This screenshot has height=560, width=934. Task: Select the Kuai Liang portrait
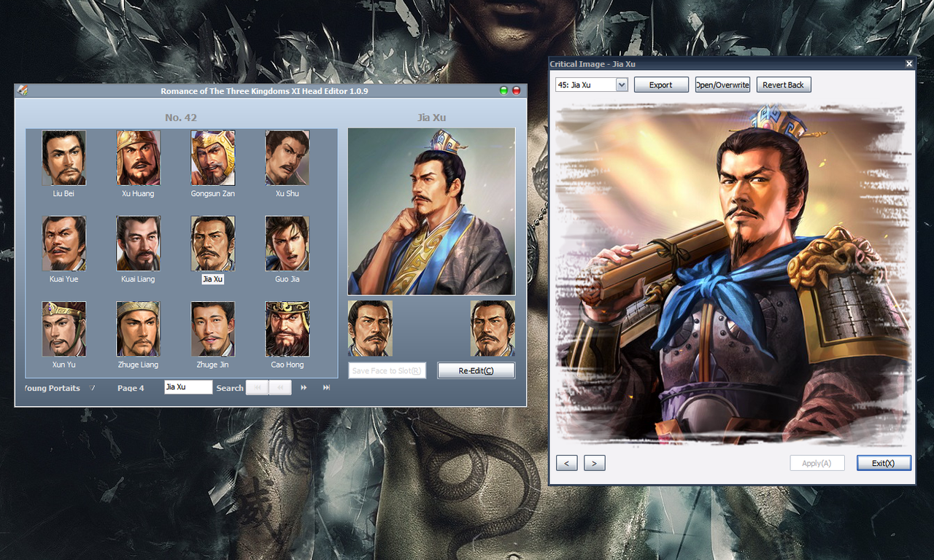point(138,243)
